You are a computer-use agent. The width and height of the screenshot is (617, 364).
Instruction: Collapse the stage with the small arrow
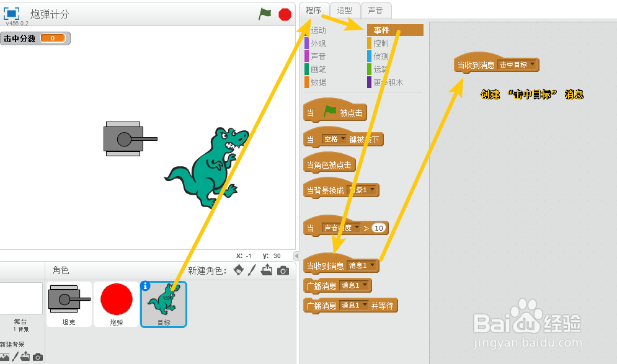click(x=296, y=255)
